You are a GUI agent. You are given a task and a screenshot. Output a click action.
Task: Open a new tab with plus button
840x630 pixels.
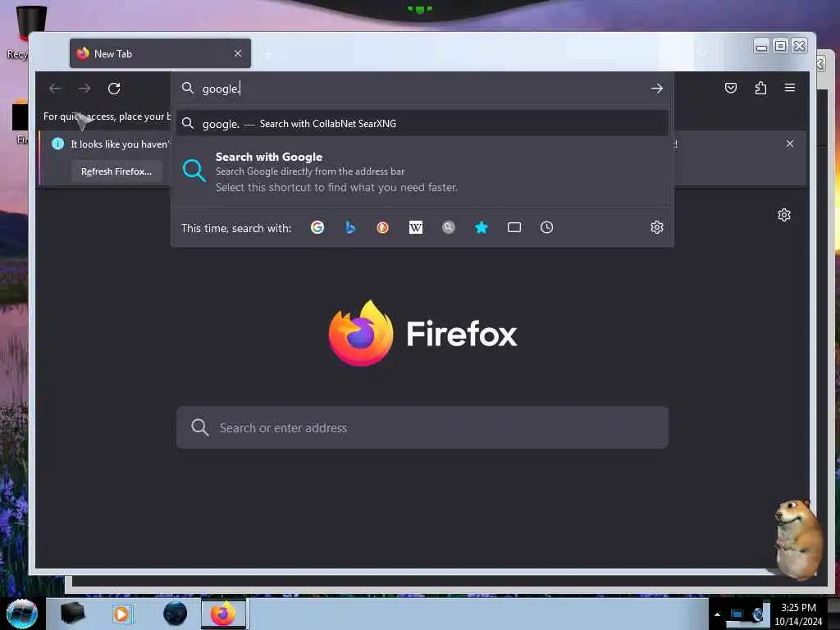pyautogui.click(x=268, y=54)
